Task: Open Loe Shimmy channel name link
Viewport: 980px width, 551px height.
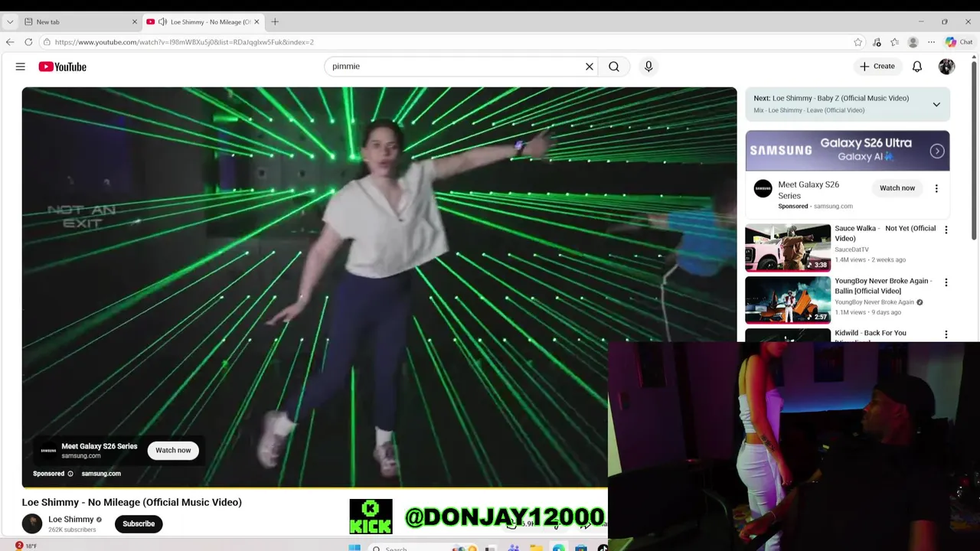Action: pyautogui.click(x=71, y=520)
